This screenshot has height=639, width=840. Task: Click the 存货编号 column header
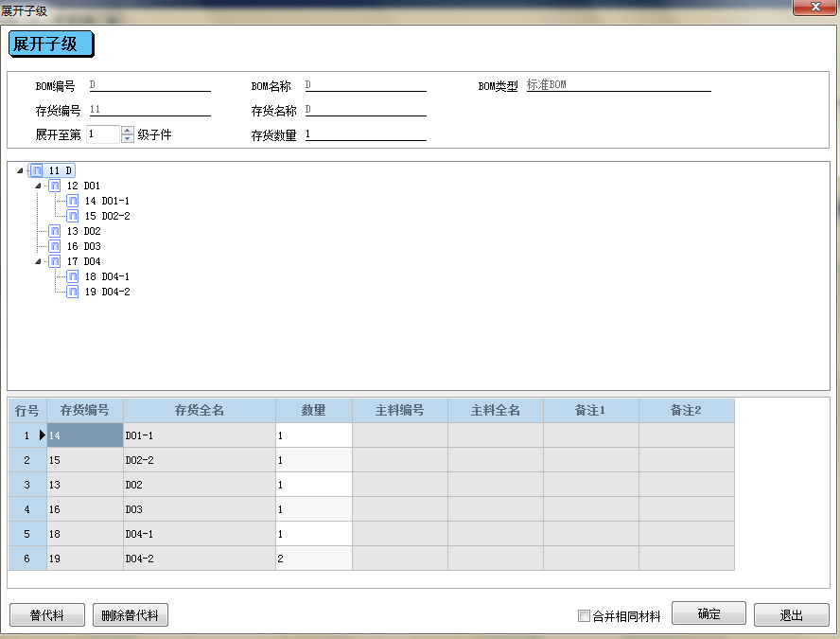(85, 411)
